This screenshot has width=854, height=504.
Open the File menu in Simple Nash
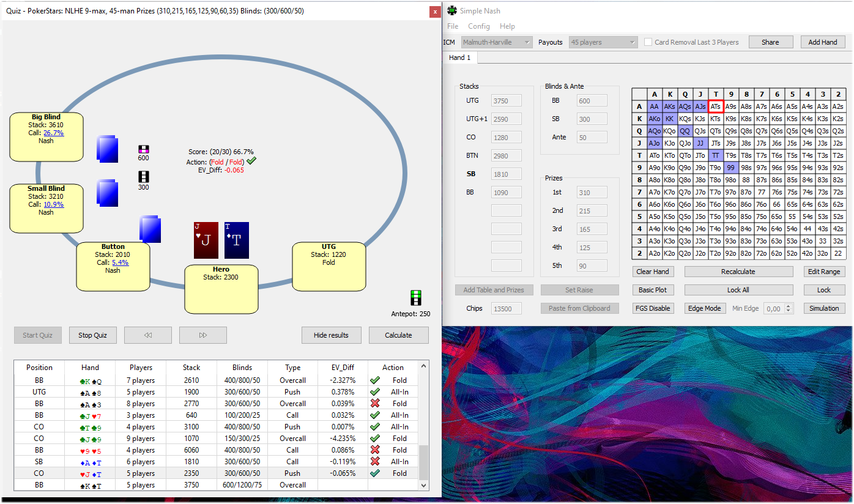(x=453, y=26)
